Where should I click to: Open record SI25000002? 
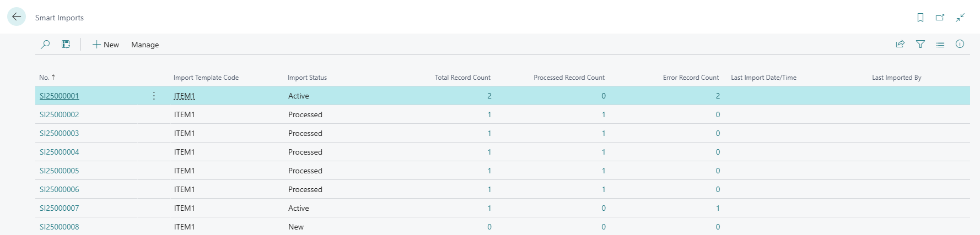[x=59, y=114]
